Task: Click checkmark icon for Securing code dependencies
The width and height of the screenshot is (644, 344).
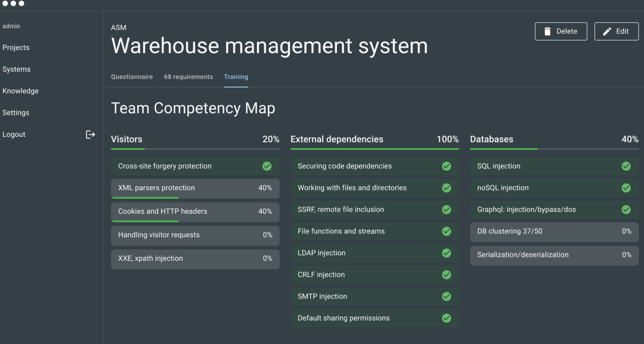Action: pos(446,166)
